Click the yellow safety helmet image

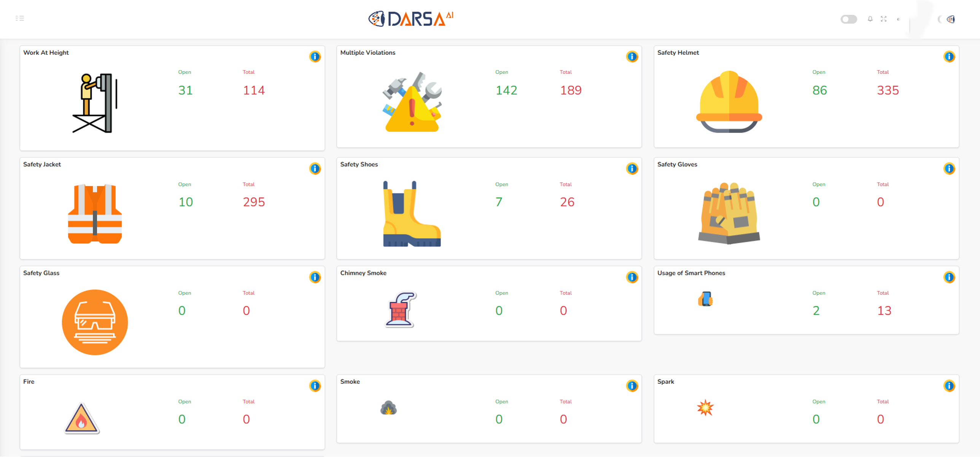pyautogui.click(x=729, y=102)
